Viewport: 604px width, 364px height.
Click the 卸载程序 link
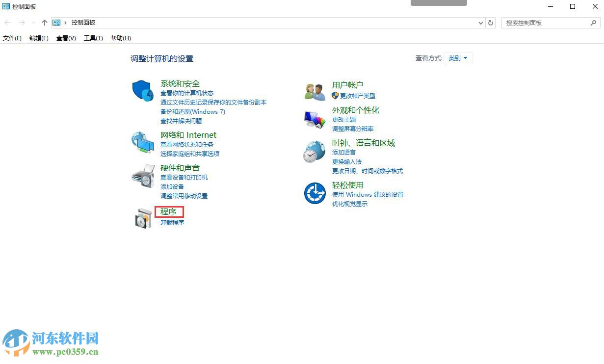172,222
